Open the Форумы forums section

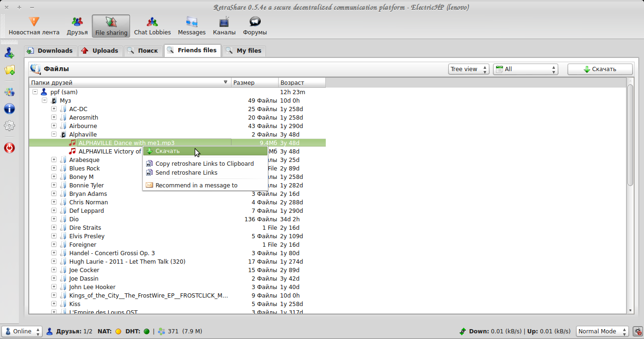coord(255,26)
